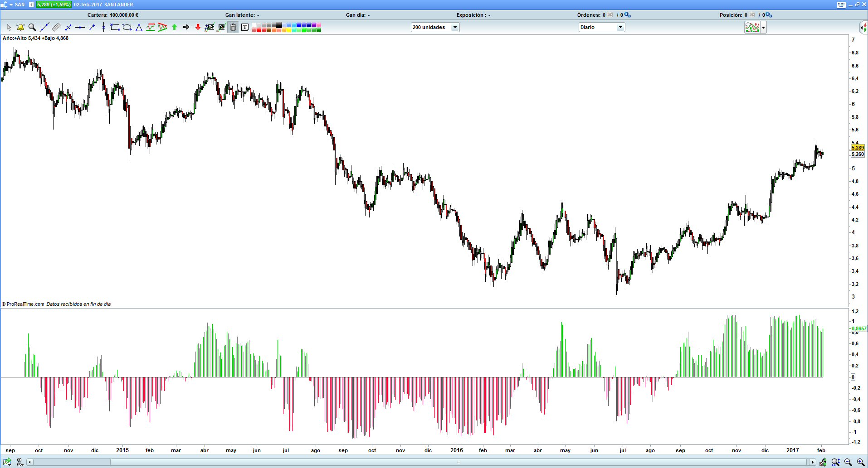Select the arrow cursor tool
868x468 pixels.
tap(9, 28)
